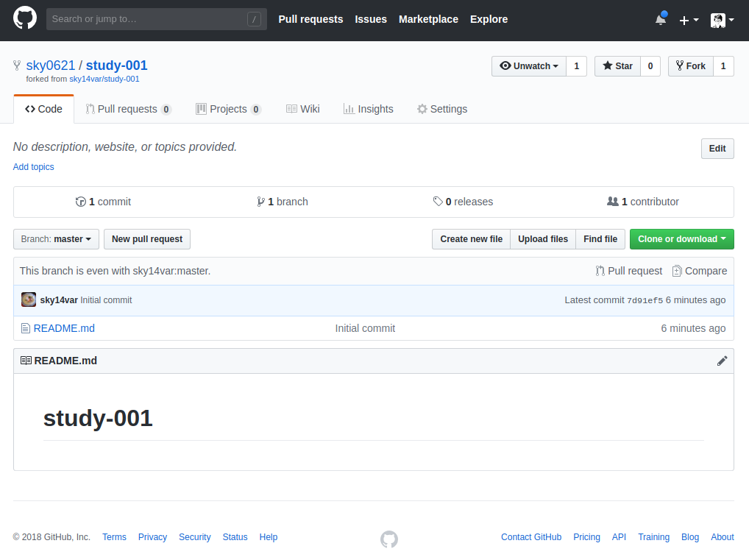Go to GitHub home via Octocat logo
The image size is (749, 560).
pos(25,18)
